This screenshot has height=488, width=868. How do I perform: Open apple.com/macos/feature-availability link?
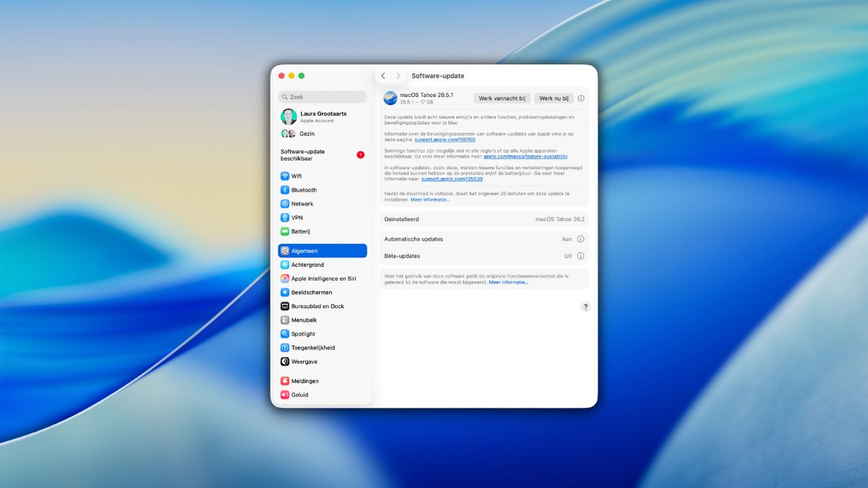(526, 156)
